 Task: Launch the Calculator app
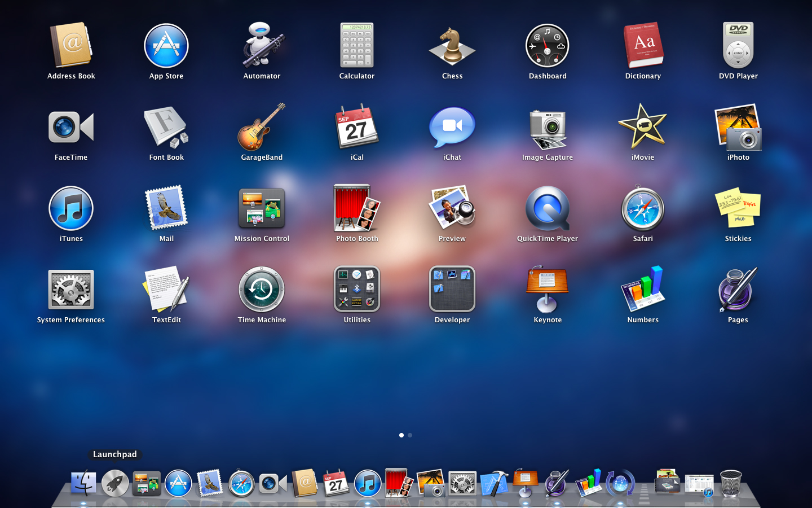(357, 46)
